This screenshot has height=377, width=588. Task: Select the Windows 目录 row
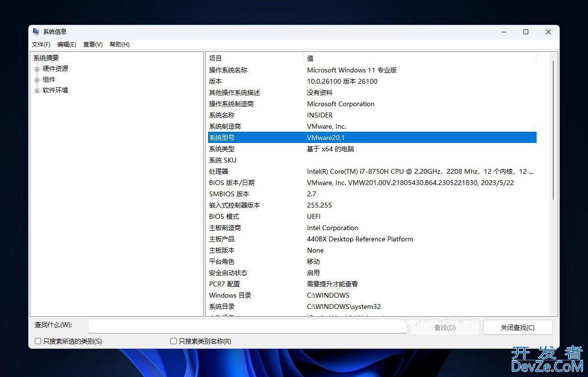372,295
